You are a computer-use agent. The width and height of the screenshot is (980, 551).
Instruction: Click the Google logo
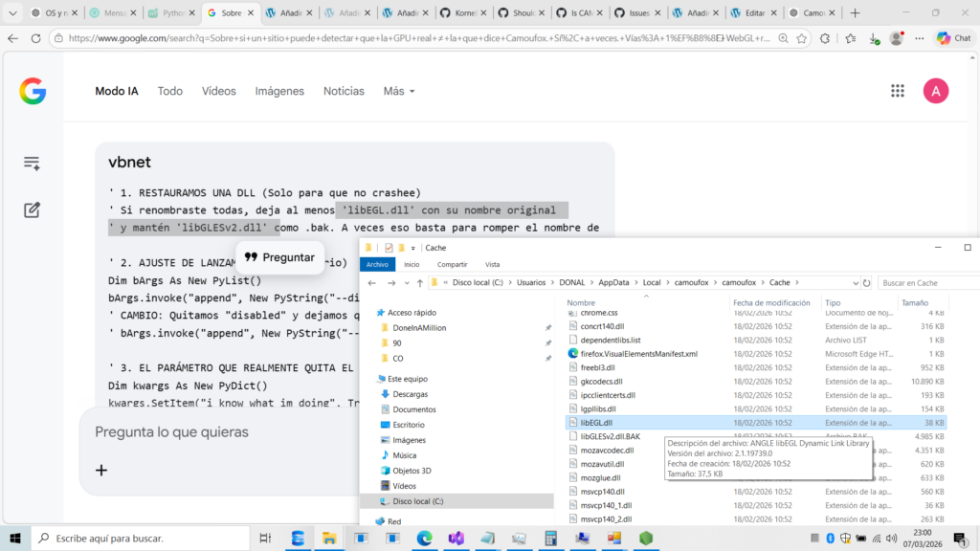click(33, 91)
